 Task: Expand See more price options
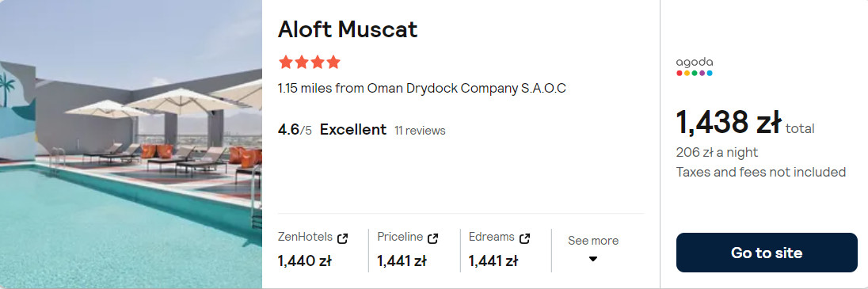point(593,250)
